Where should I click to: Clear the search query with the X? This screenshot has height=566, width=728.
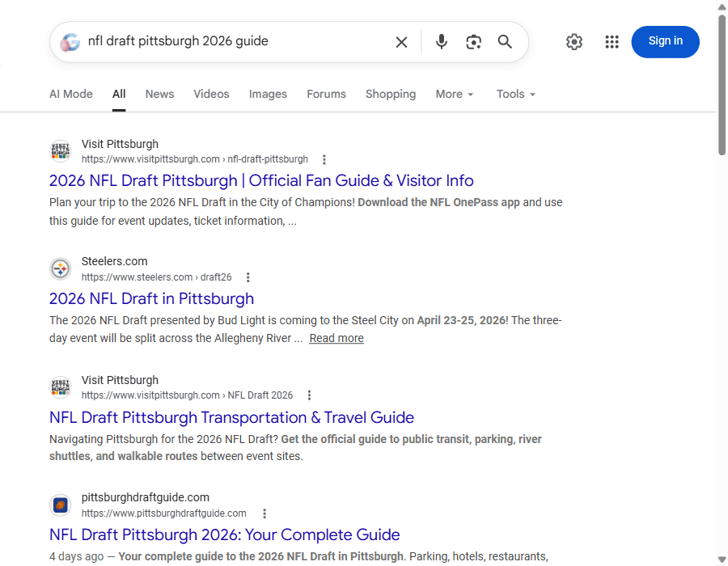click(x=401, y=41)
